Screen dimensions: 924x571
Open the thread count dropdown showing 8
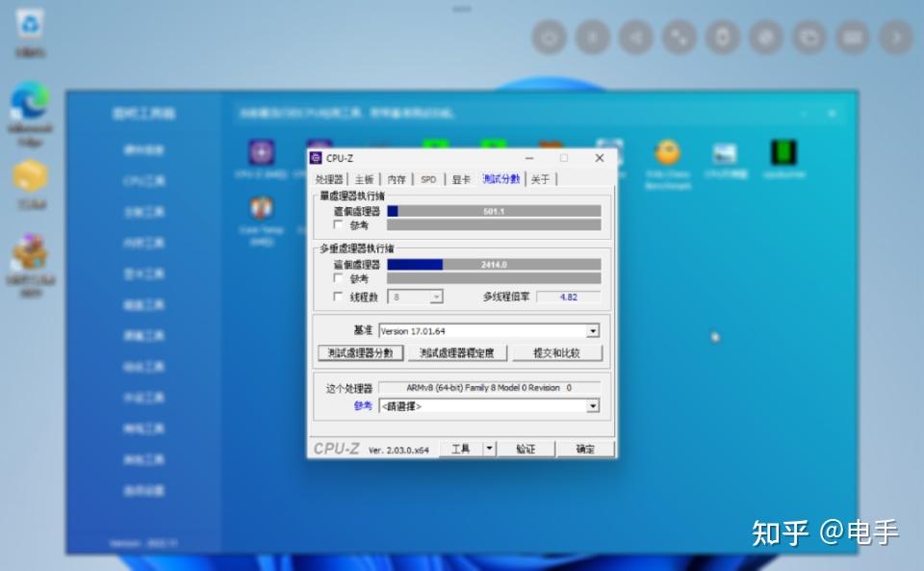click(436, 297)
